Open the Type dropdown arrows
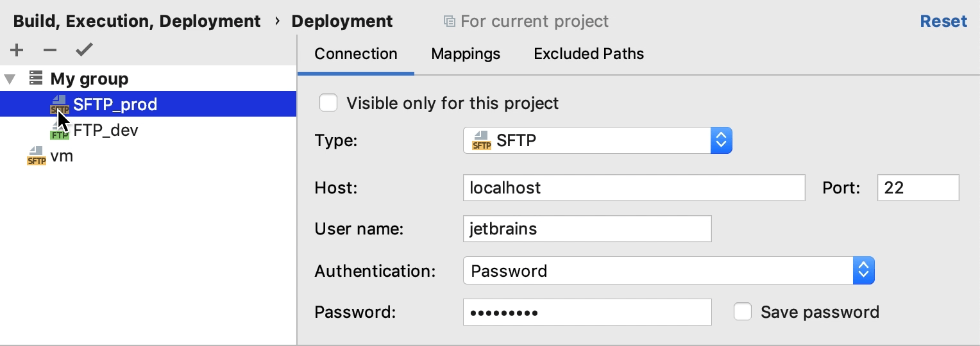The height and width of the screenshot is (346, 980). pyautogui.click(x=721, y=140)
